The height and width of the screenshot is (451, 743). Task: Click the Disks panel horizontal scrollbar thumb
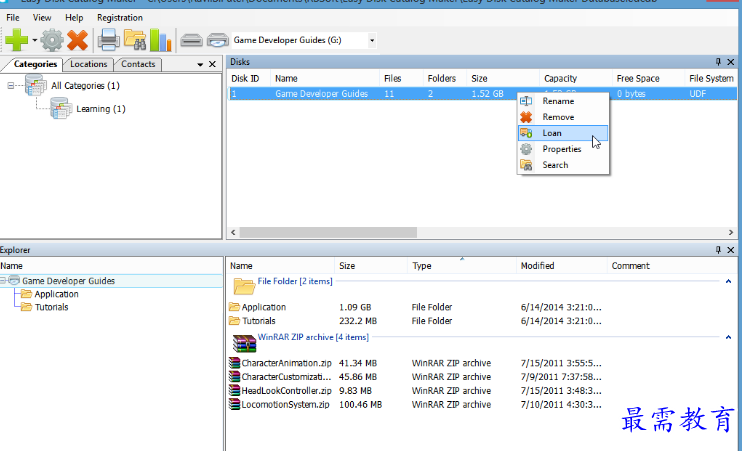[x=328, y=232]
